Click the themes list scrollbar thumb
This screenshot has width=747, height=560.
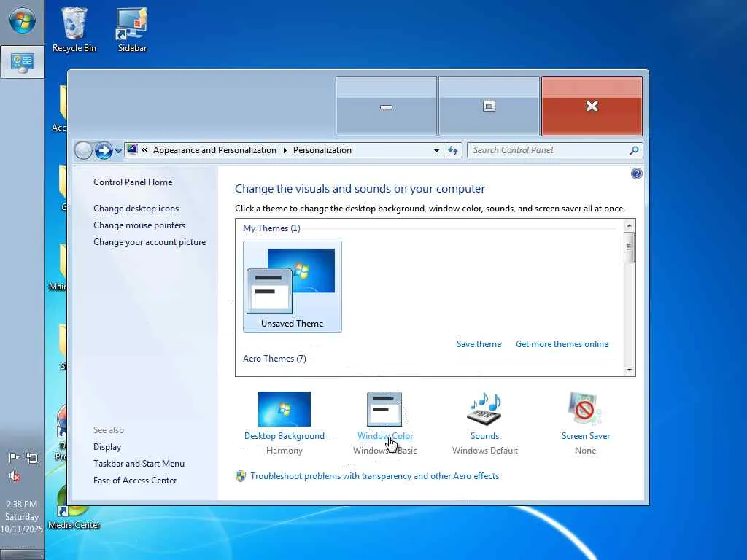pyautogui.click(x=630, y=247)
